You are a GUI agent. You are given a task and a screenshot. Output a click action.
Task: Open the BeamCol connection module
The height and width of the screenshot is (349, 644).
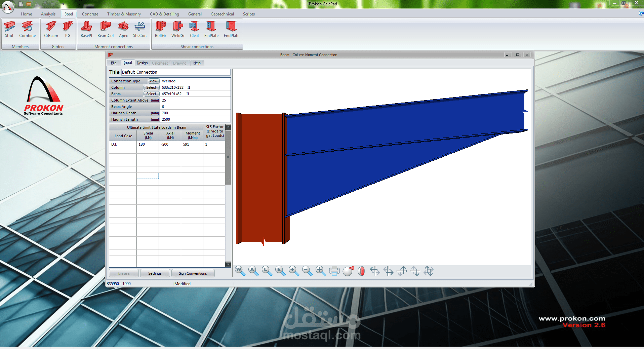105,30
